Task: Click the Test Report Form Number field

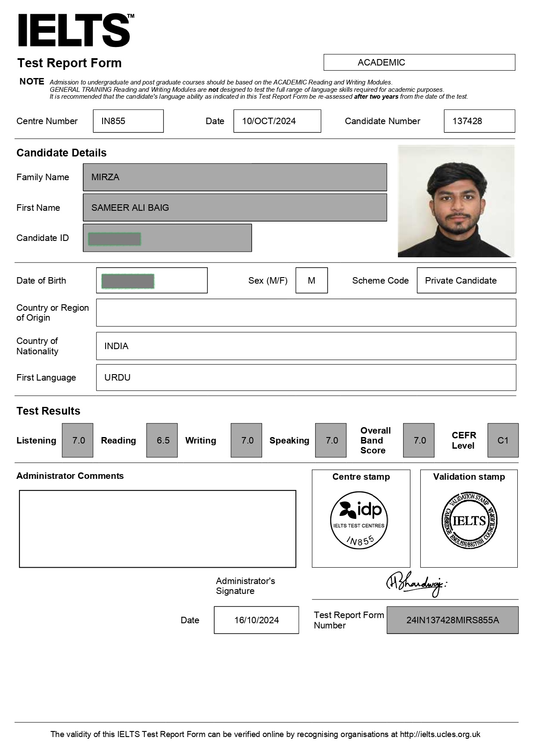Action: (x=452, y=620)
